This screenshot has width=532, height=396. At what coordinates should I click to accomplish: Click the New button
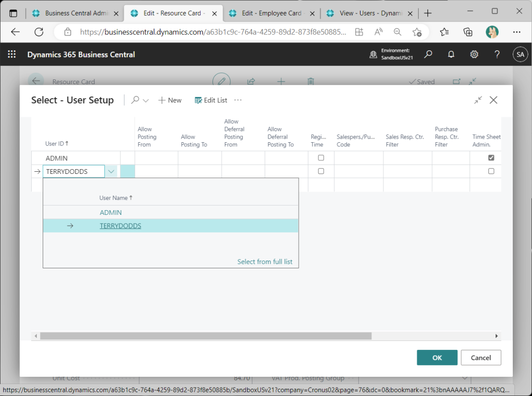click(x=170, y=100)
